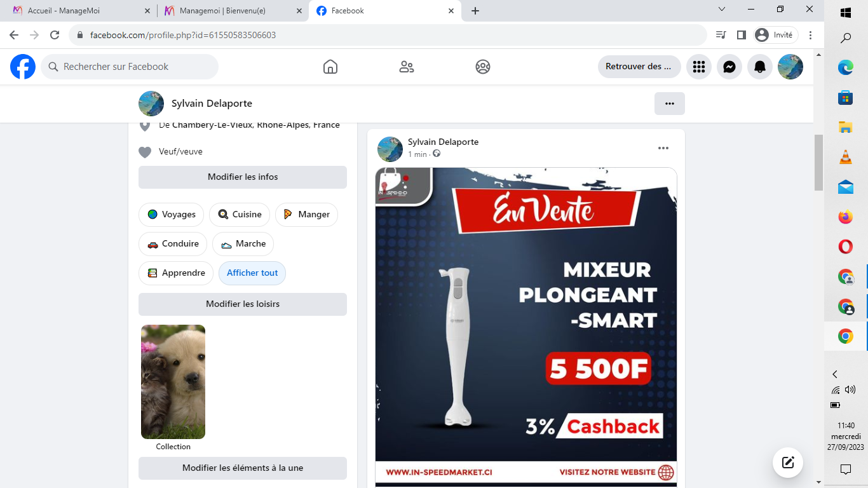Screen dimensions: 868x488
Task: Open the Groups icon in top navigation
Action: (x=483, y=67)
